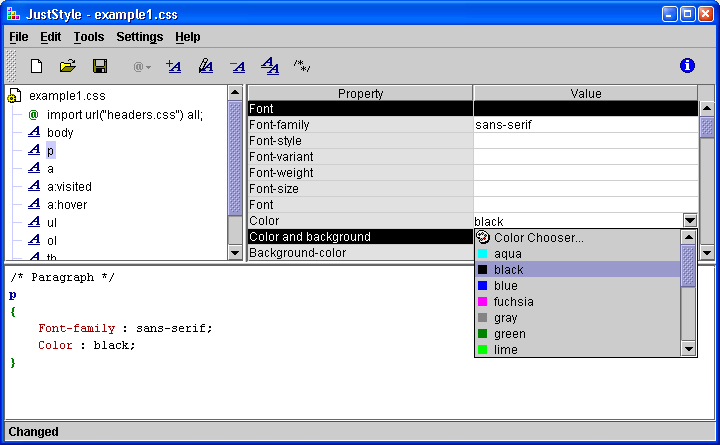Open the Tools menu
720x445 pixels.
tap(89, 37)
